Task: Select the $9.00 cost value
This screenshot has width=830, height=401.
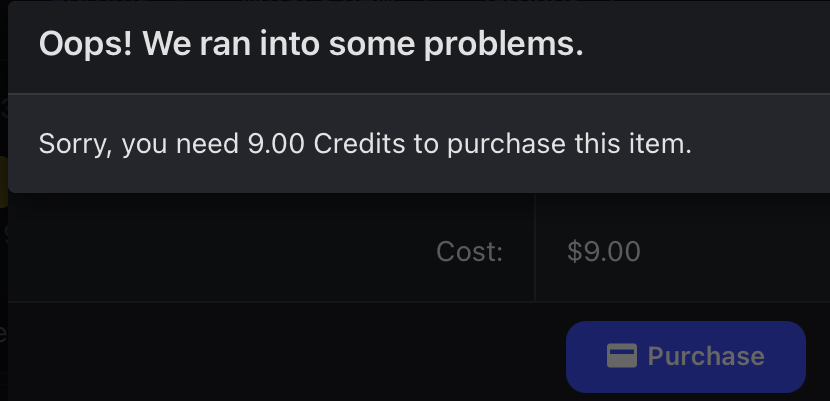Action: pos(603,251)
